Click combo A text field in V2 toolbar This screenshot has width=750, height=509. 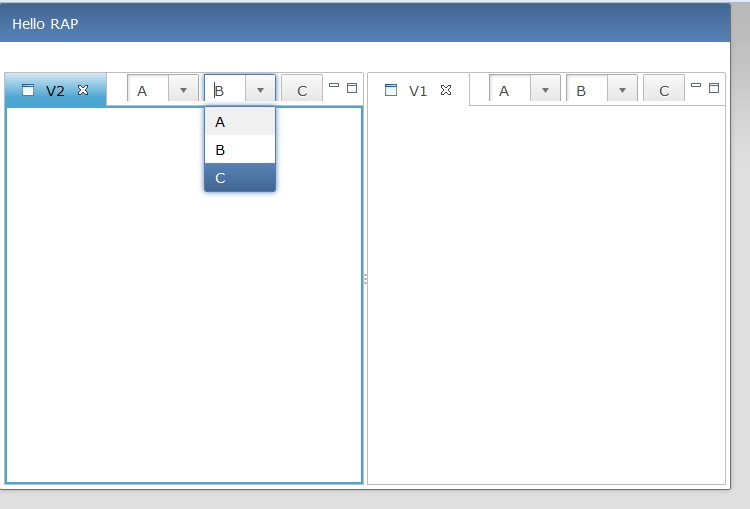click(x=148, y=90)
